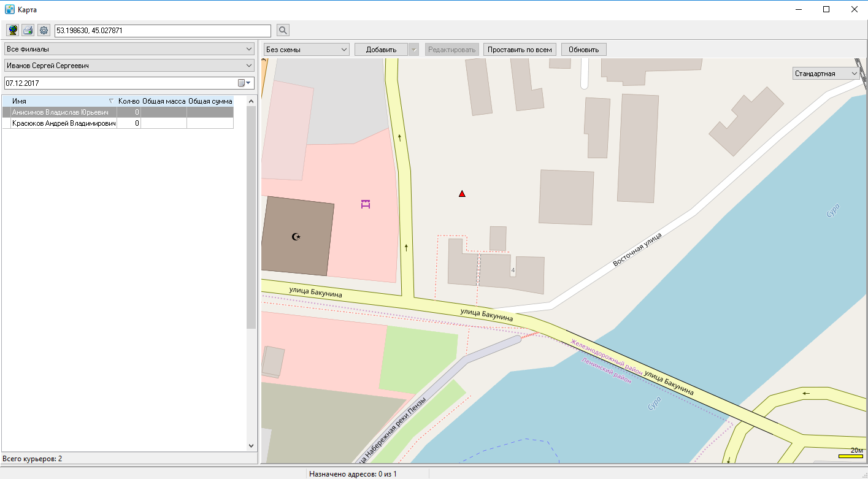Click the red triangle marker on map
The height and width of the screenshot is (479, 868).
[462, 194]
